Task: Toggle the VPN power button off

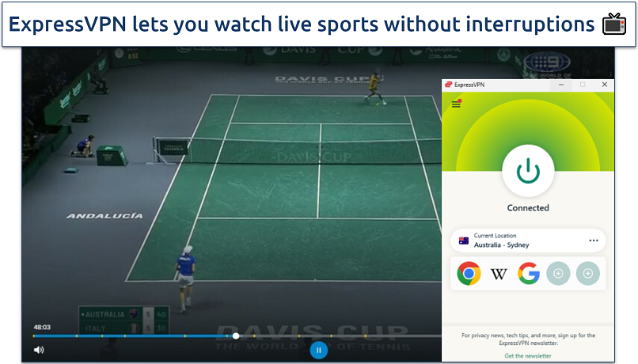Action: coord(528,171)
